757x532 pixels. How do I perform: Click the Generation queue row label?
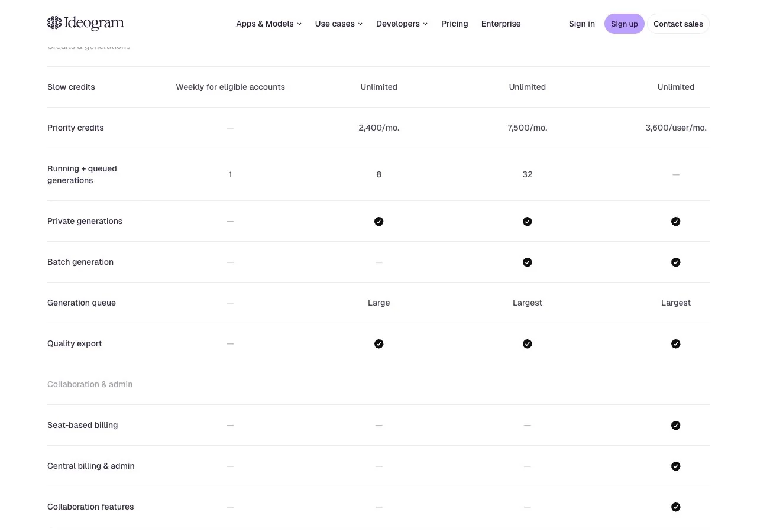pyautogui.click(x=82, y=303)
